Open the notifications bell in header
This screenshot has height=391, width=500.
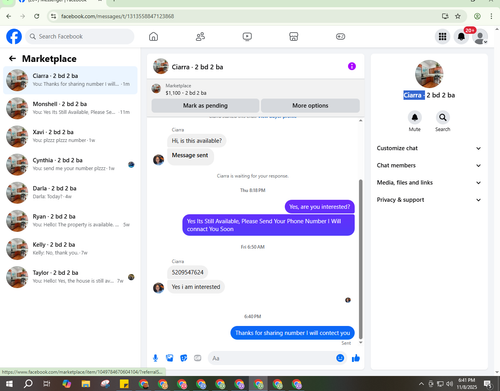click(x=461, y=36)
